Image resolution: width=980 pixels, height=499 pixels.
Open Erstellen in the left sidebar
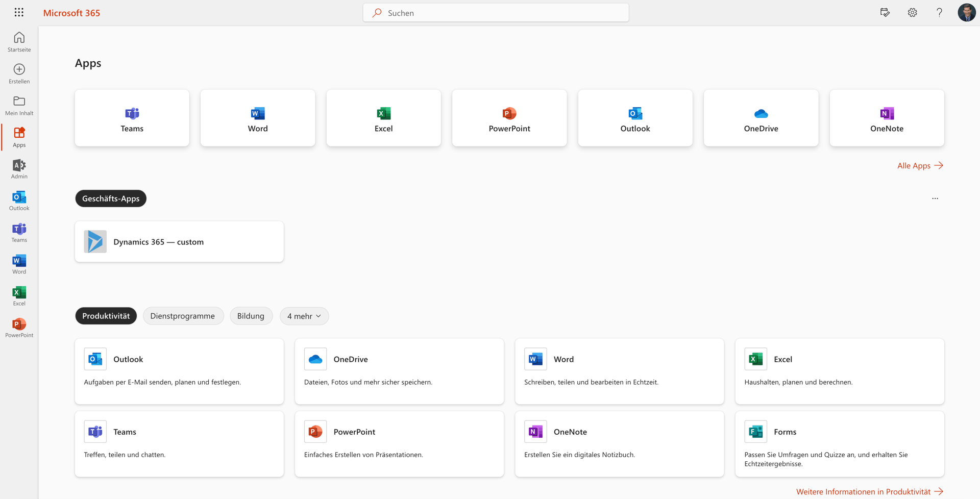coord(19,73)
